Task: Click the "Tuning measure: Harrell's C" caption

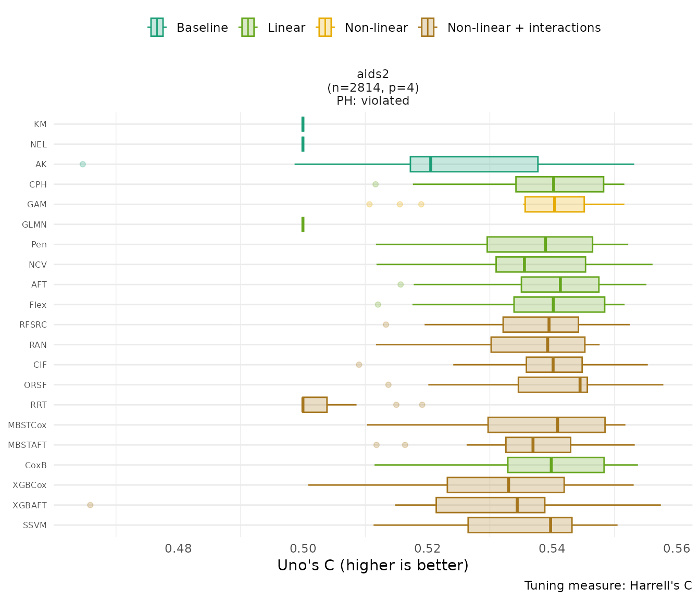Action: 608,585
